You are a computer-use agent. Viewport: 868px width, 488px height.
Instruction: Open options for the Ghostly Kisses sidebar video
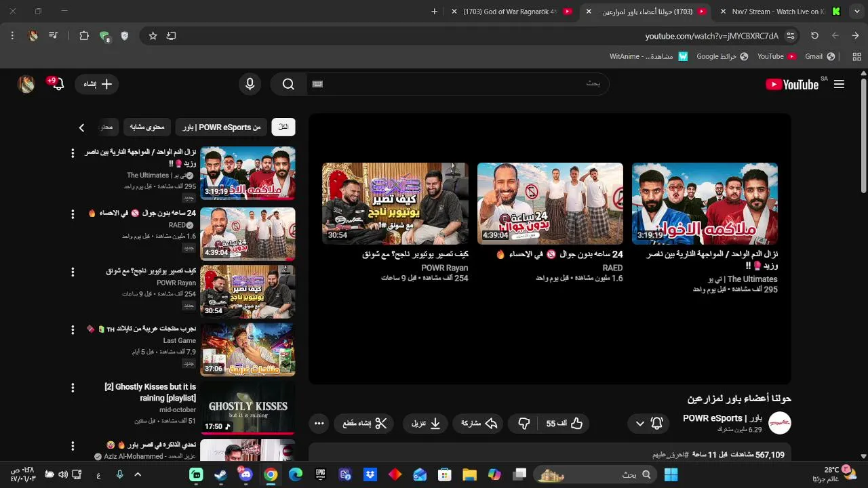click(x=73, y=388)
